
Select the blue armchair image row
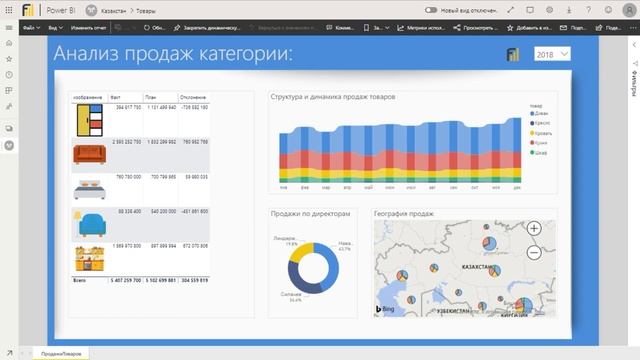pyautogui.click(x=91, y=224)
